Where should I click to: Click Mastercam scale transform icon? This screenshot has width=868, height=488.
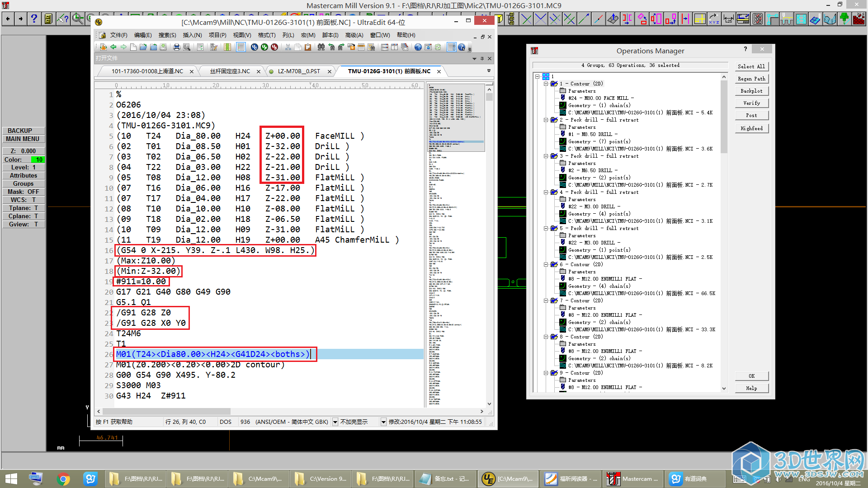pyautogui.click(x=656, y=19)
